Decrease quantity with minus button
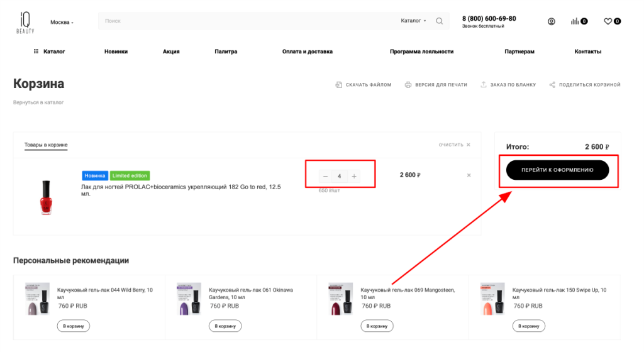Image resolution: width=644 pixels, height=352 pixels. click(x=325, y=177)
